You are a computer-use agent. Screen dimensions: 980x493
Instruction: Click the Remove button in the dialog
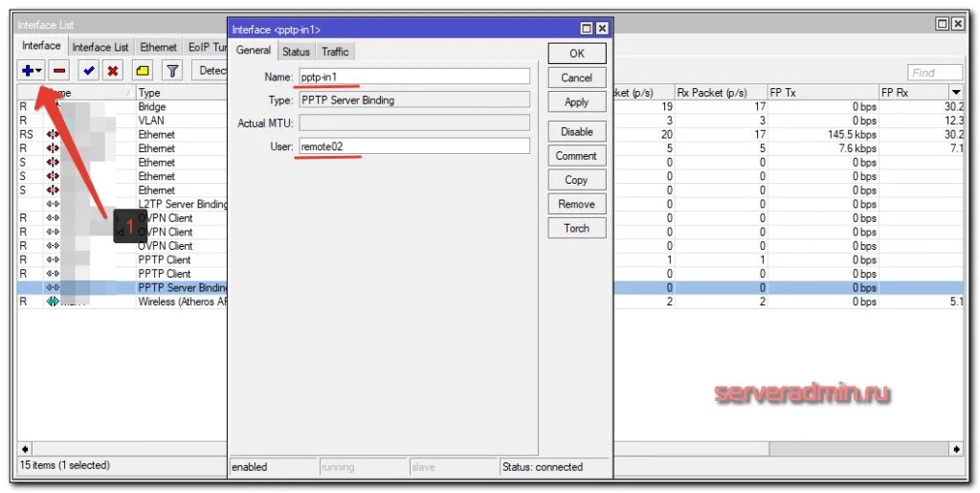[x=577, y=204]
